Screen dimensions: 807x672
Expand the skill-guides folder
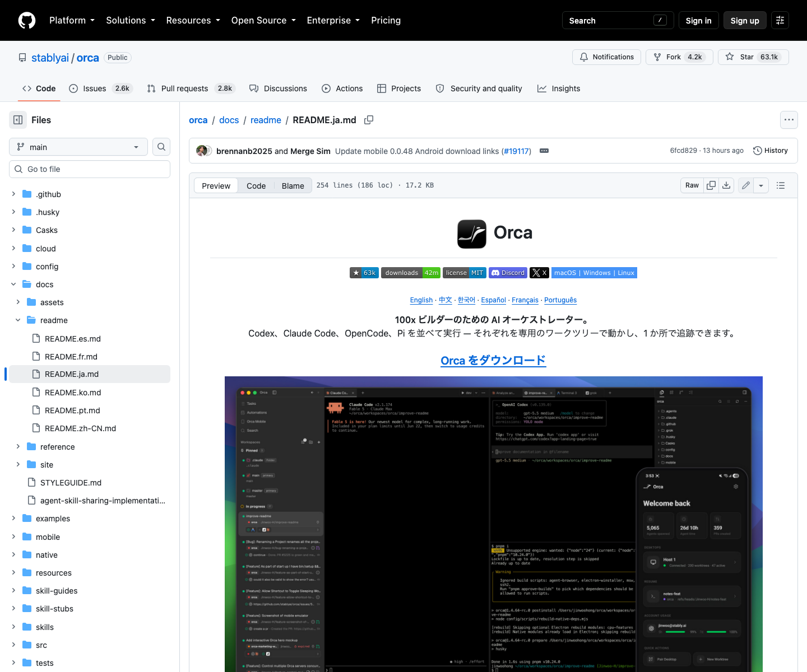pyautogui.click(x=13, y=591)
